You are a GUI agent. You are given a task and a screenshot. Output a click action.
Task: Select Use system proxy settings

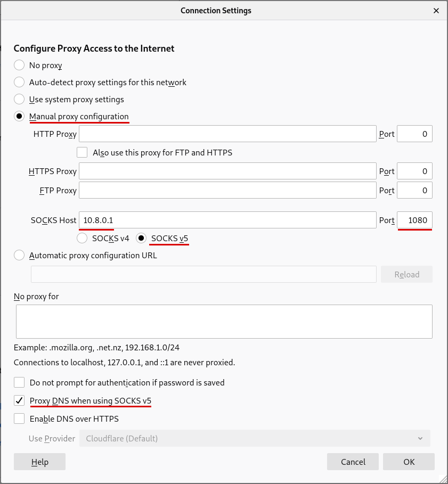click(19, 100)
